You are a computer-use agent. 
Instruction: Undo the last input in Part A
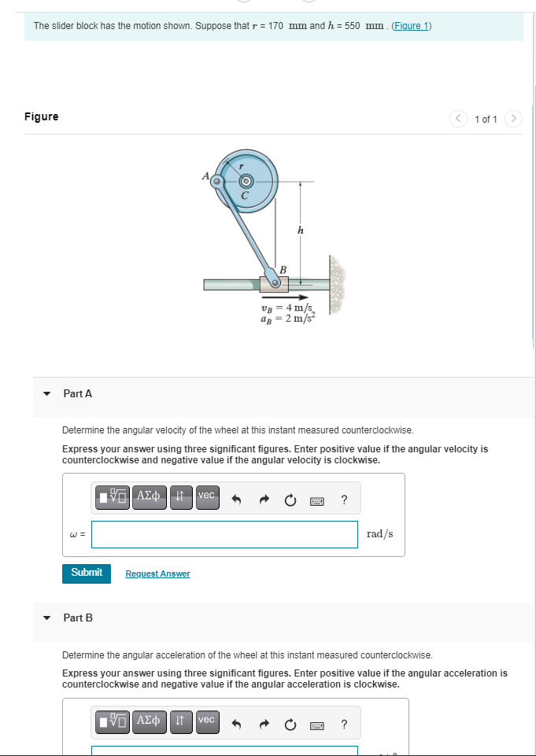(x=235, y=497)
